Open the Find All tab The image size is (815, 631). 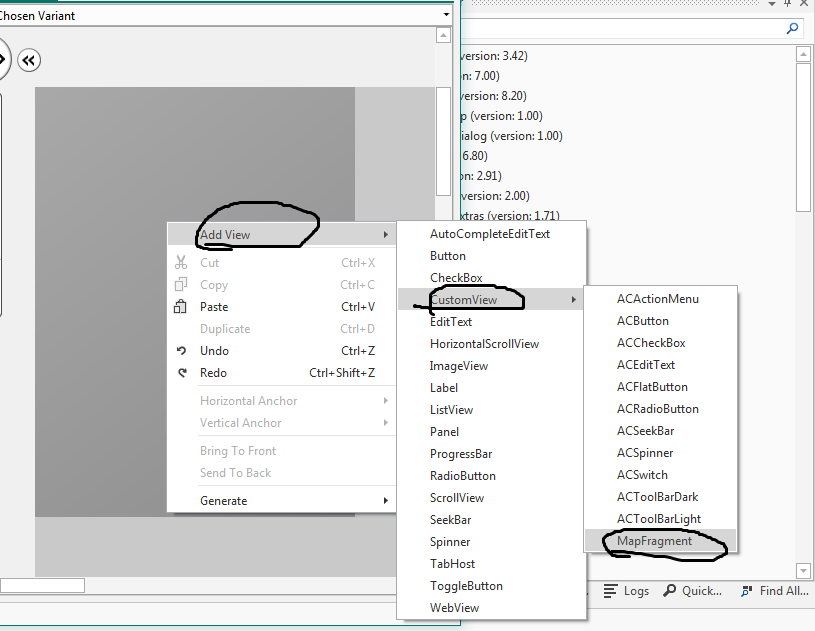coord(775,591)
